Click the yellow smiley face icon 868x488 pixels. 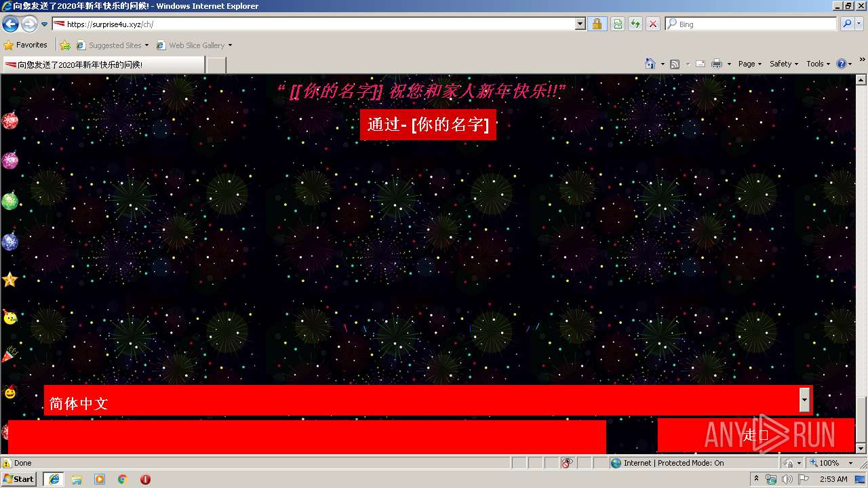point(9,317)
